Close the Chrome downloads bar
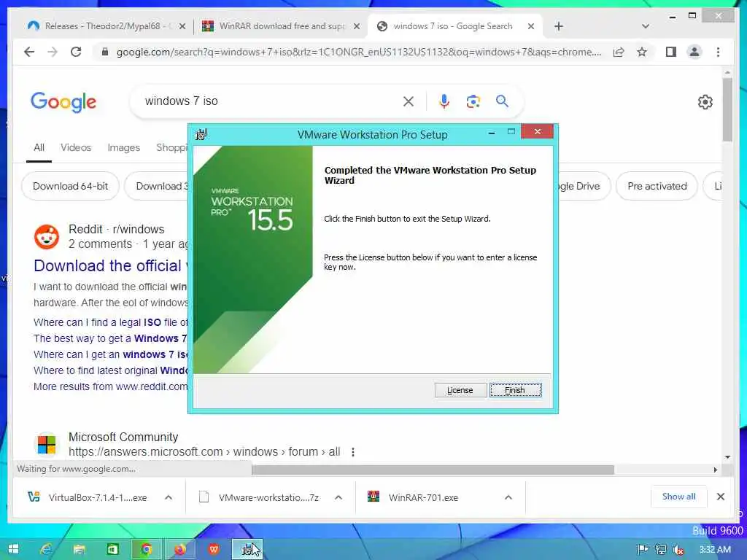This screenshot has width=747, height=560. pos(721,497)
